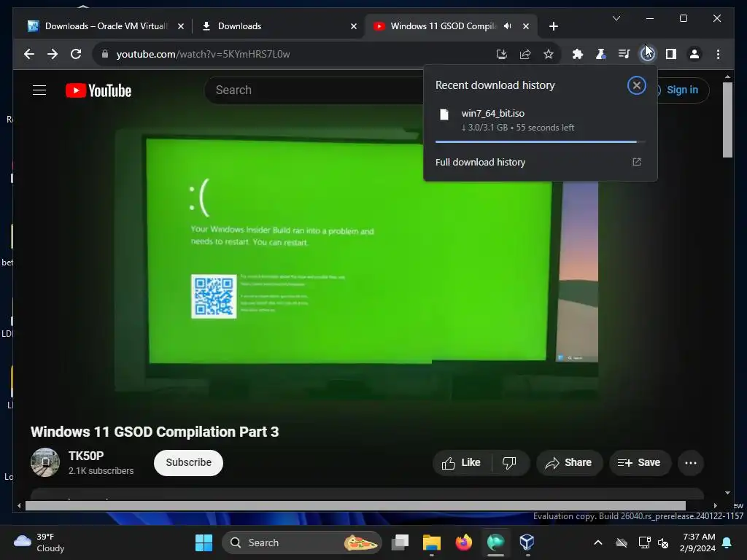
Task: Click the win7_64_bit.iso download entry
Action: point(541,120)
